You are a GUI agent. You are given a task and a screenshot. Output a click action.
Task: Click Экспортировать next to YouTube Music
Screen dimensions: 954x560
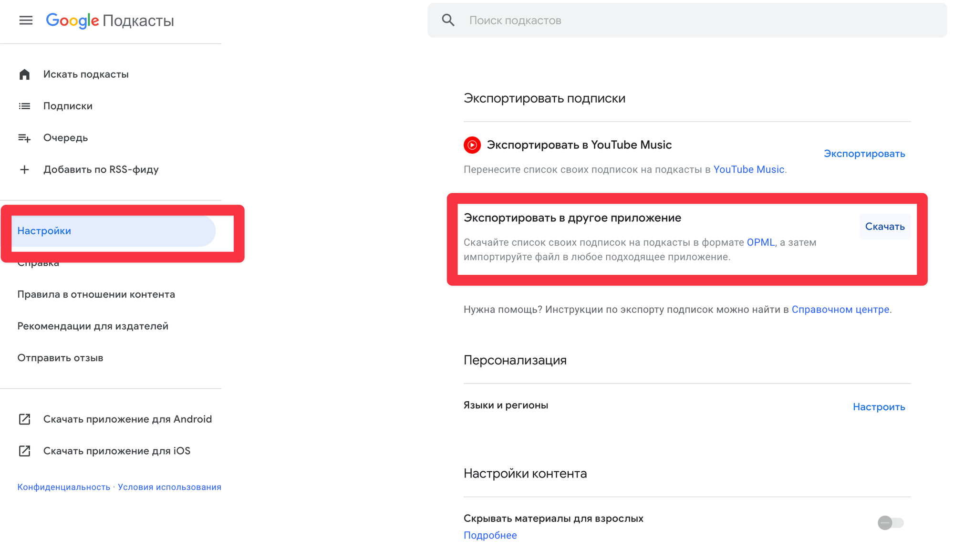[x=864, y=154]
